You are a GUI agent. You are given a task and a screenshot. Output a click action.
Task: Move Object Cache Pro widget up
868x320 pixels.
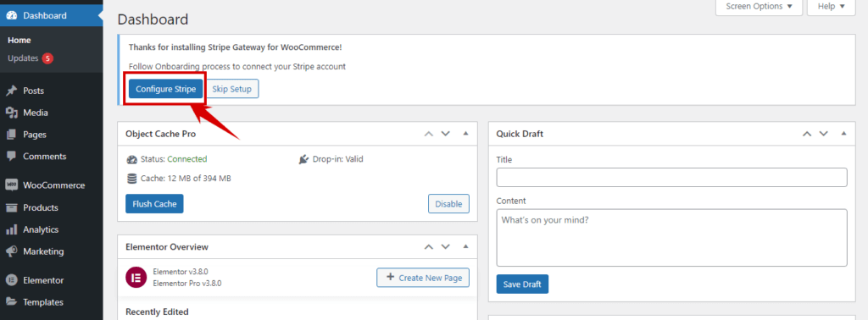[x=429, y=134]
